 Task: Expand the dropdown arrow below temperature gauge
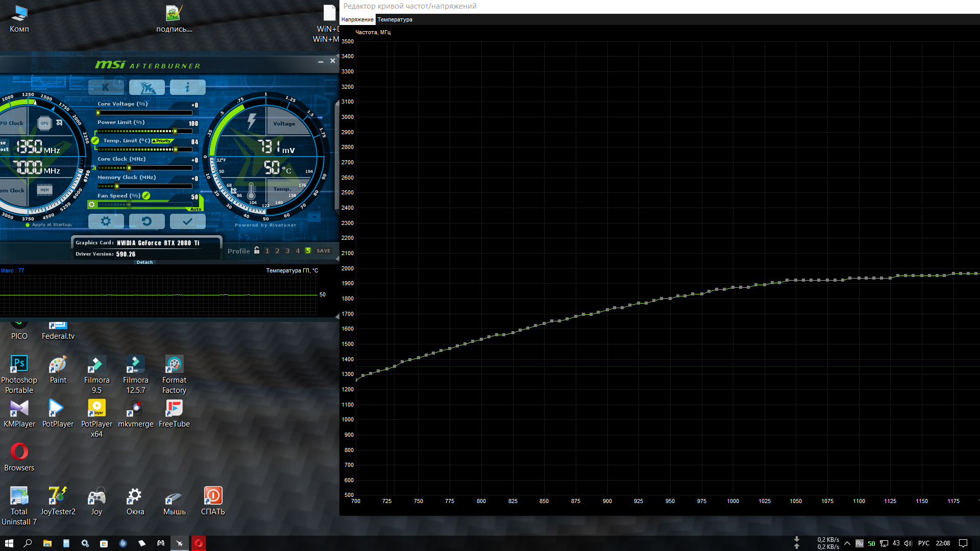[x=314, y=218]
